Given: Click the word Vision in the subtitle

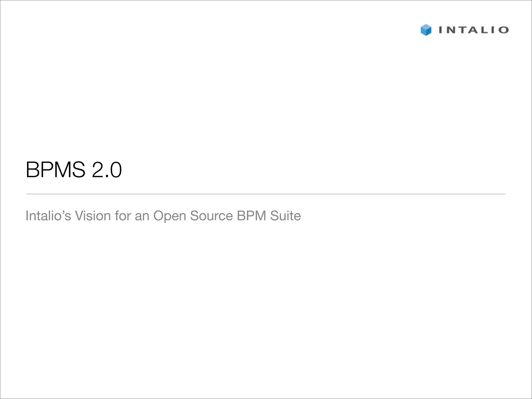Looking at the screenshot, I should pyautogui.click(x=93, y=216).
